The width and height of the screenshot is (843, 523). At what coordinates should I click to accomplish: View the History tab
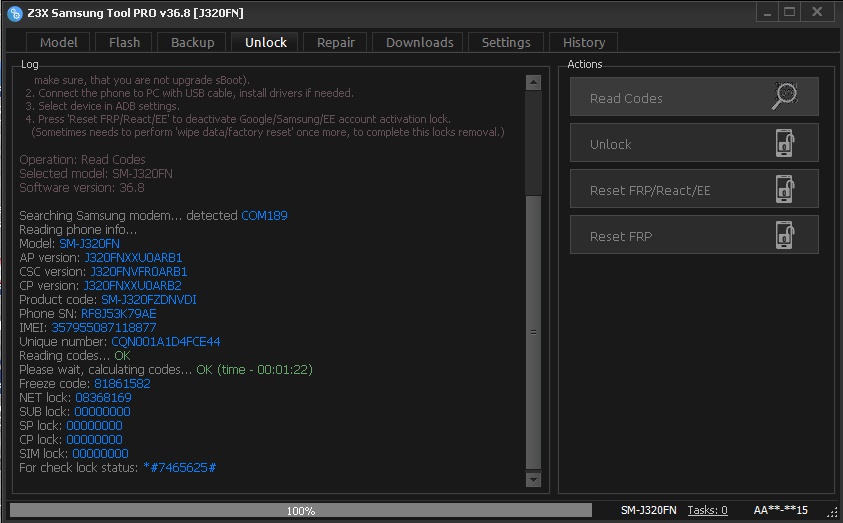tap(584, 42)
